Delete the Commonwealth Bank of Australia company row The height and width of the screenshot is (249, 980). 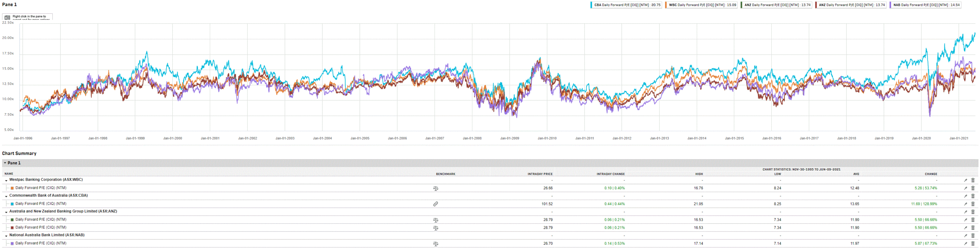click(973, 196)
